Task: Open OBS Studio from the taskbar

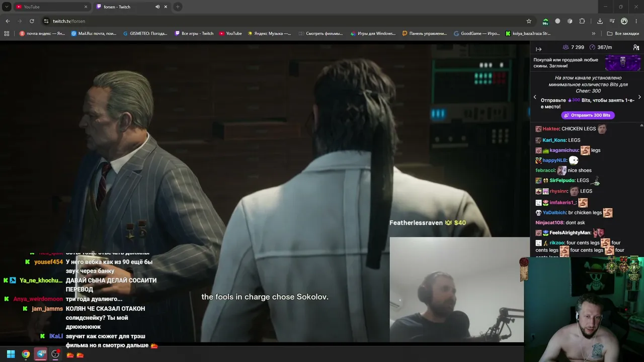Action: click(x=55, y=354)
